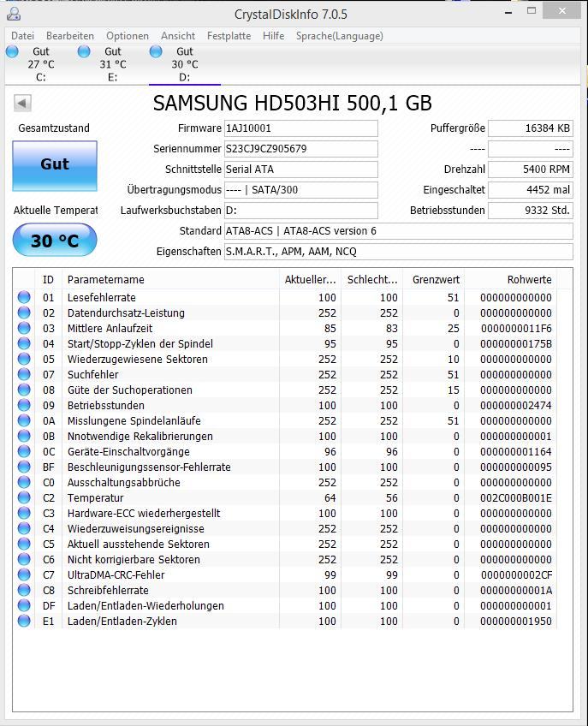The width and height of the screenshot is (588, 726).
Task: Select the 'Mittlere Anlaufzeit' parameter name
Action: [110, 328]
